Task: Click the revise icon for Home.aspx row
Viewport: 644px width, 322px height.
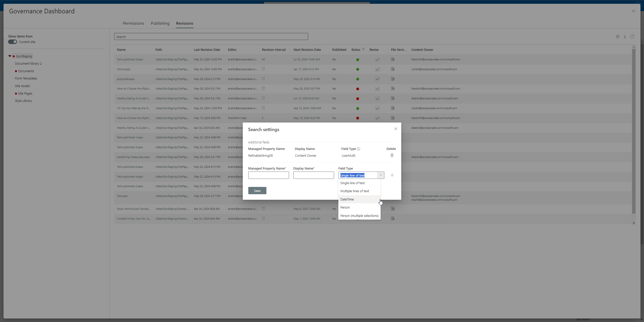Action: click(x=377, y=69)
